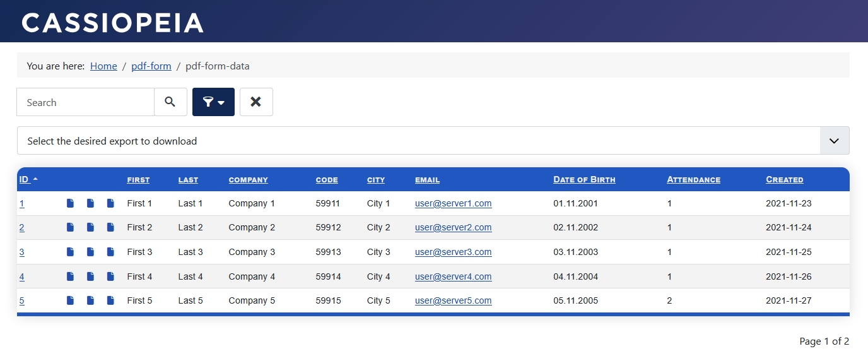Open third document icon in row 3
868x356 pixels.
(x=110, y=252)
